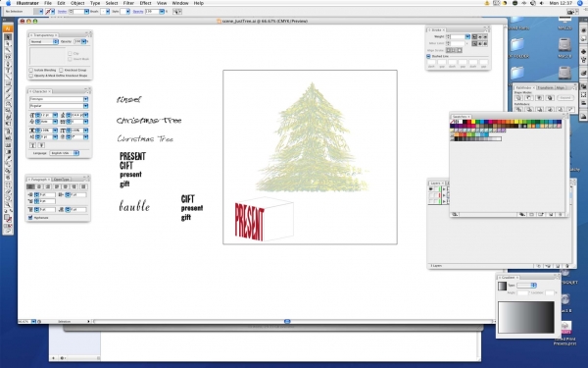Open the stroke Weight dropdown
This screenshot has height=368, width=588.
point(467,37)
